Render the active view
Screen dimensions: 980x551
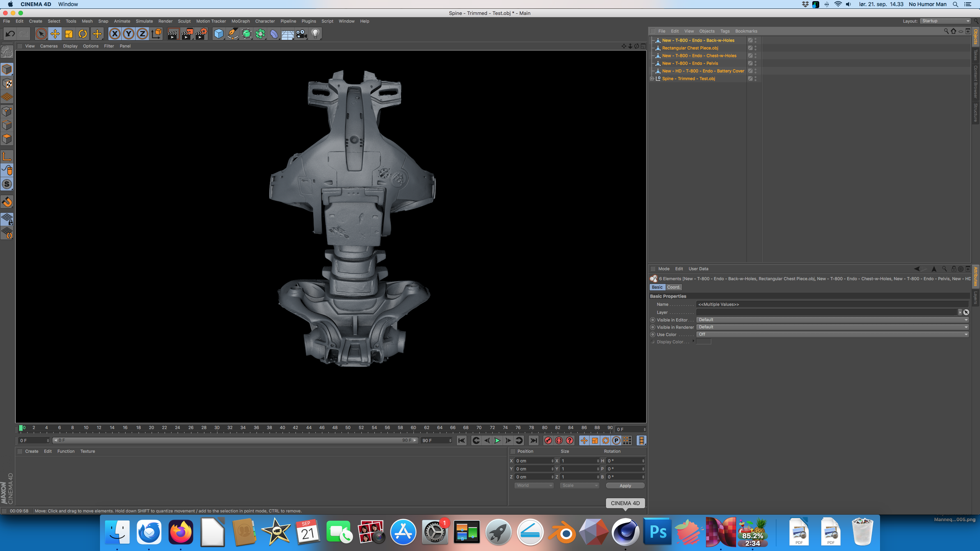pos(173,34)
